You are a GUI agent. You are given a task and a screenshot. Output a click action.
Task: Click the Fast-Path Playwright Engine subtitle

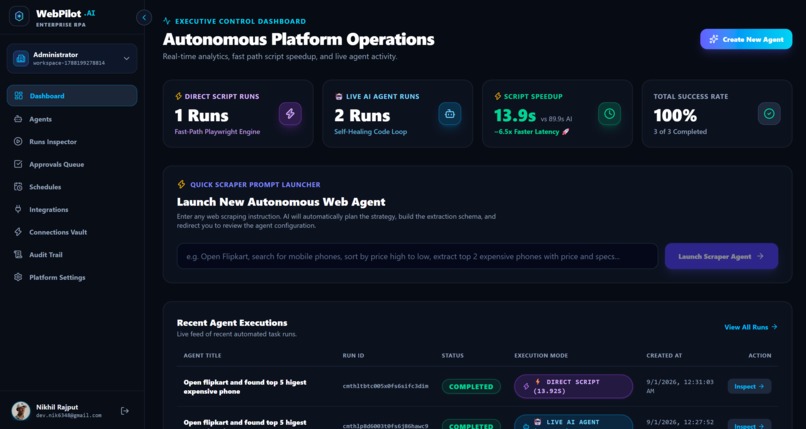tap(217, 132)
